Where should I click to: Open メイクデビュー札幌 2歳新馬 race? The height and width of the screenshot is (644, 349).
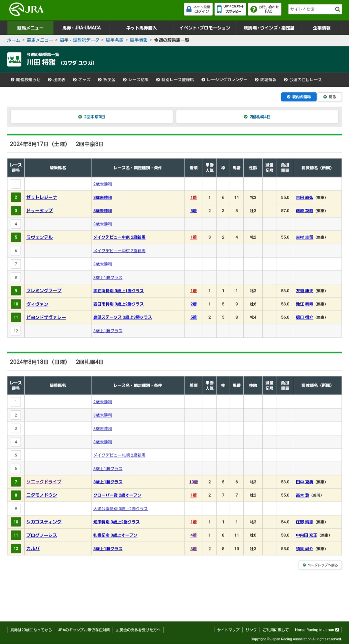[x=119, y=455]
